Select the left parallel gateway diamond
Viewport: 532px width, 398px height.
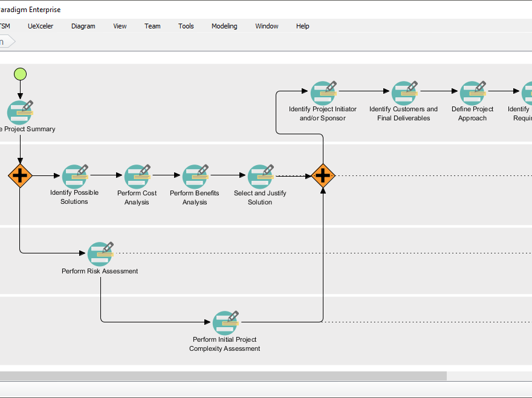(20, 176)
